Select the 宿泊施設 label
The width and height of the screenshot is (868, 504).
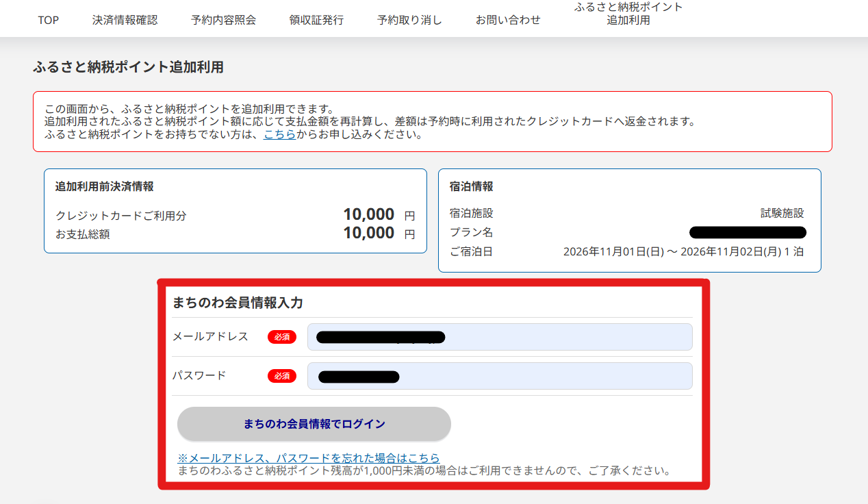point(472,213)
